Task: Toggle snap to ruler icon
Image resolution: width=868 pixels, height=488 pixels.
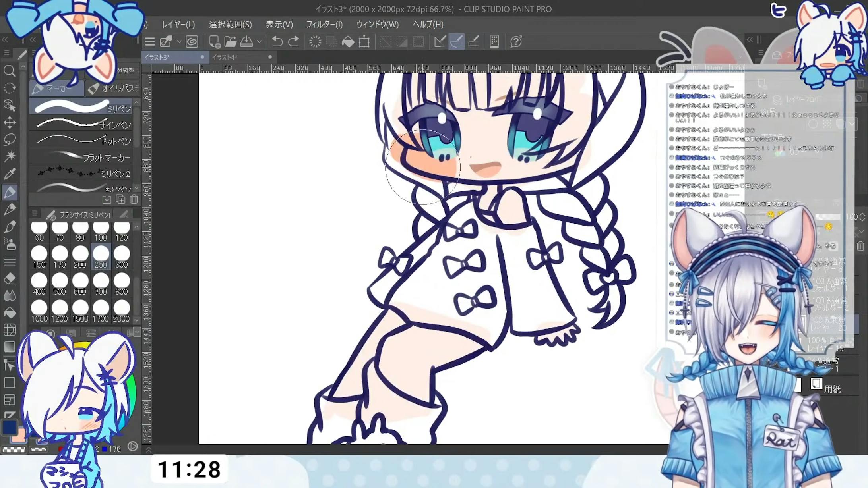Action: click(440, 42)
